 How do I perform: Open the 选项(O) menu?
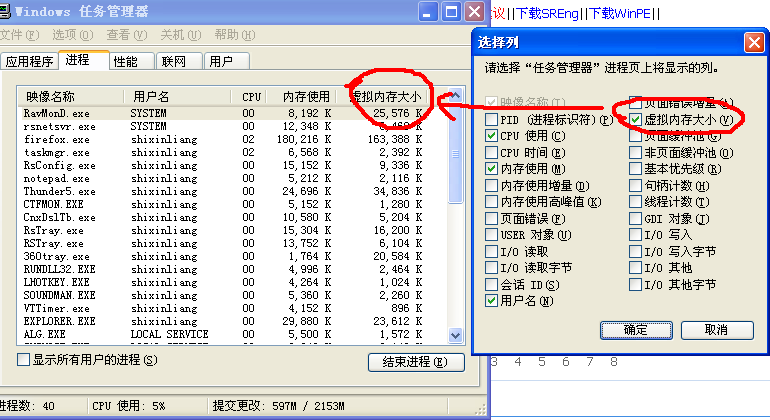pyautogui.click(x=73, y=35)
